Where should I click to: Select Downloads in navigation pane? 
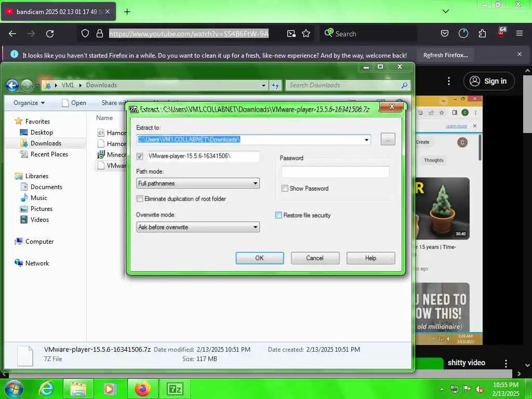[x=46, y=143]
